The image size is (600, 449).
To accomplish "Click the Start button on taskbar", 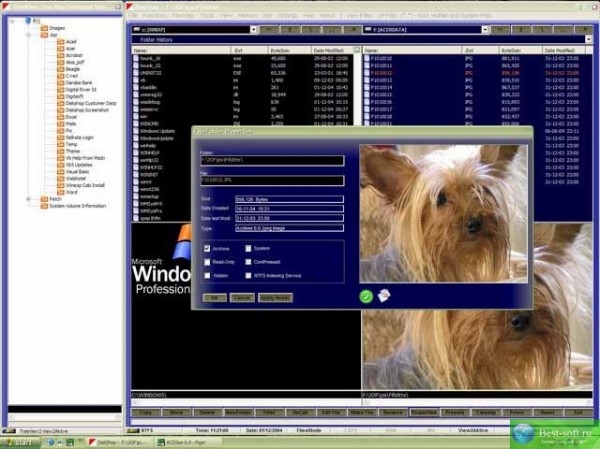I will [20, 443].
